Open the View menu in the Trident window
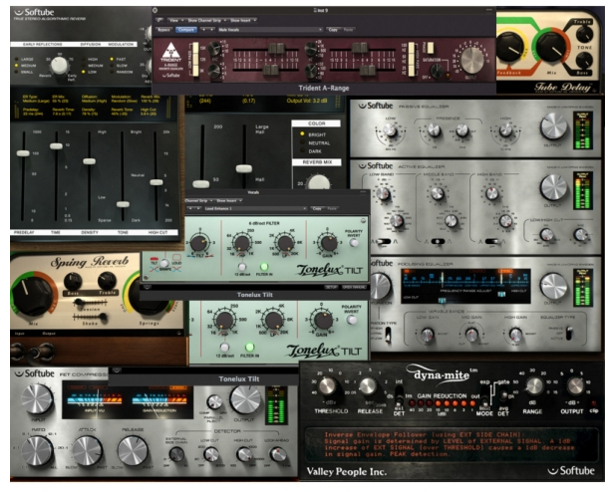This screenshot has width=613, height=492. (x=175, y=20)
